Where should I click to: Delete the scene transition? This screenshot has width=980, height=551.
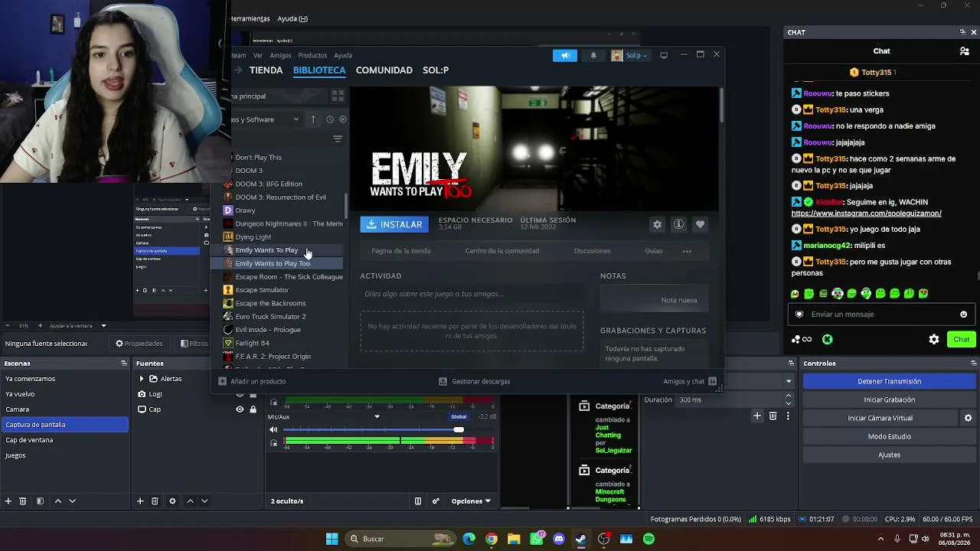tap(773, 416)
